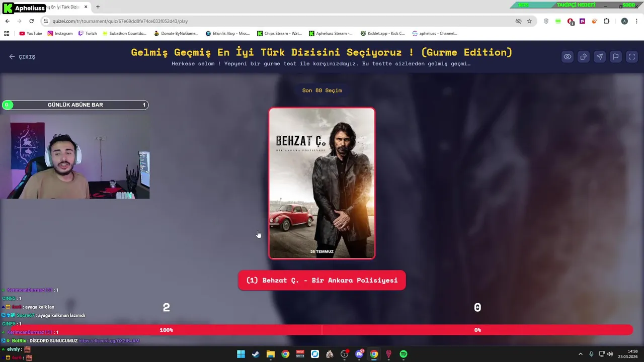Image resolution: width=644 pixels, height=362 pixels.
Task: Open the Chips Stream bookmark
Action: 279,34
